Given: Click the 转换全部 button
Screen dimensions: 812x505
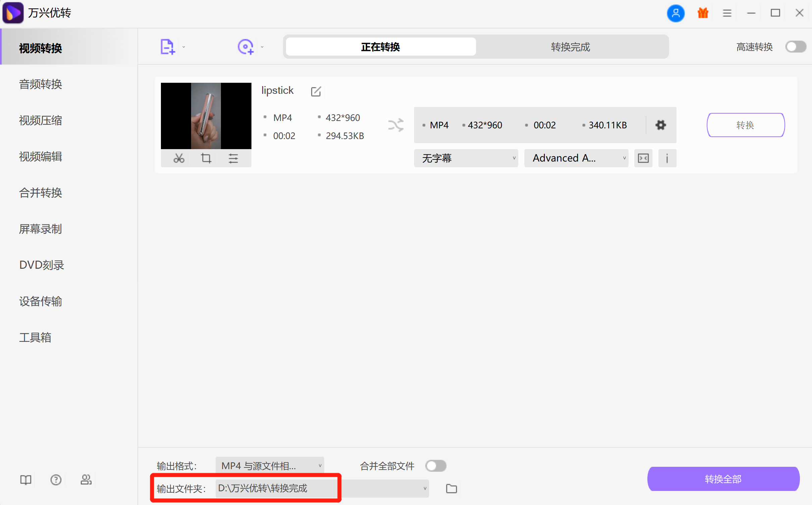Looking at the screenshot, I should [x=723, y=479].
